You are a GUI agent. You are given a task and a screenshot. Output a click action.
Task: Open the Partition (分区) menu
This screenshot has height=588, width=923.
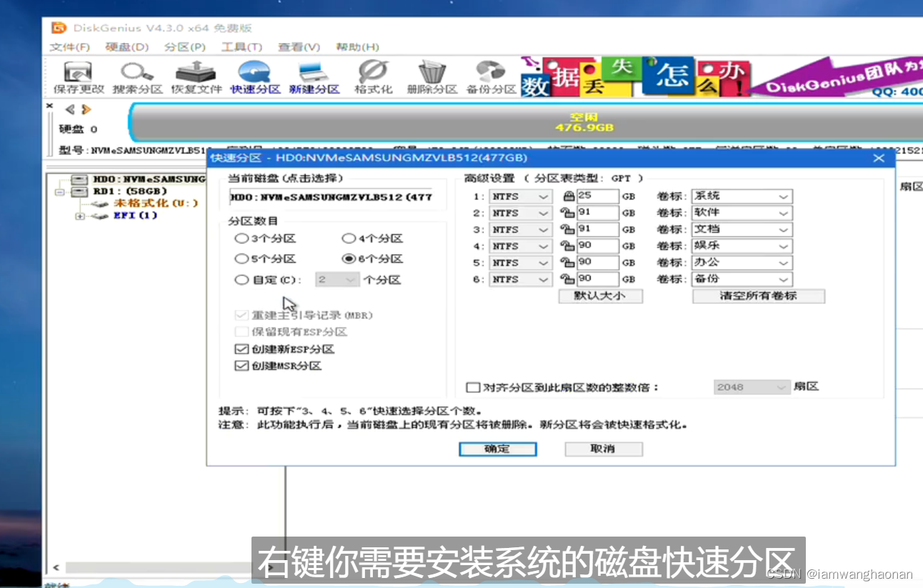[184, 47]
